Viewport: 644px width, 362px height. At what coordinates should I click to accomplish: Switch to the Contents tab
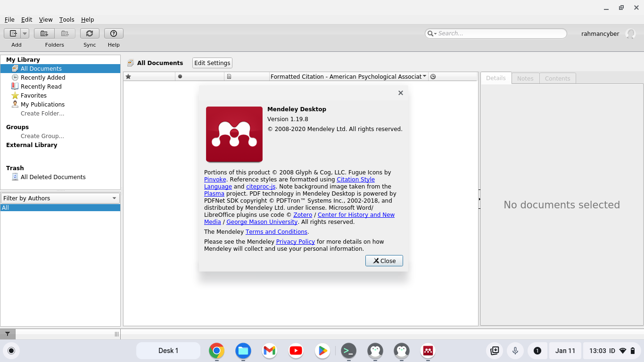[557, 78]
